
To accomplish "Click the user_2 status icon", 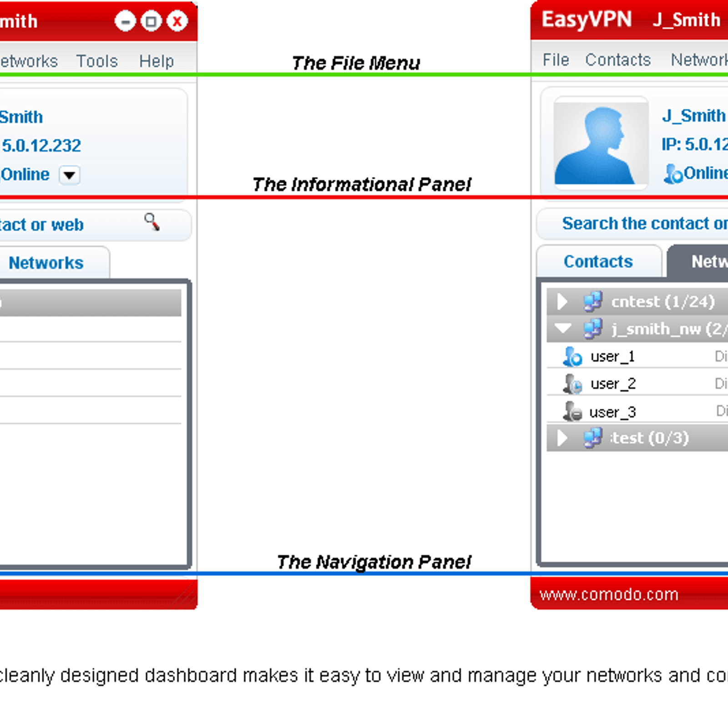I will click(x=572, y=384).
